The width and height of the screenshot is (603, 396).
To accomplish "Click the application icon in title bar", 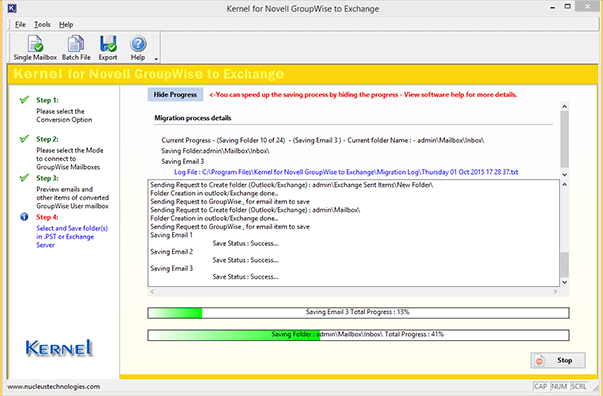I will coord(12,8).
